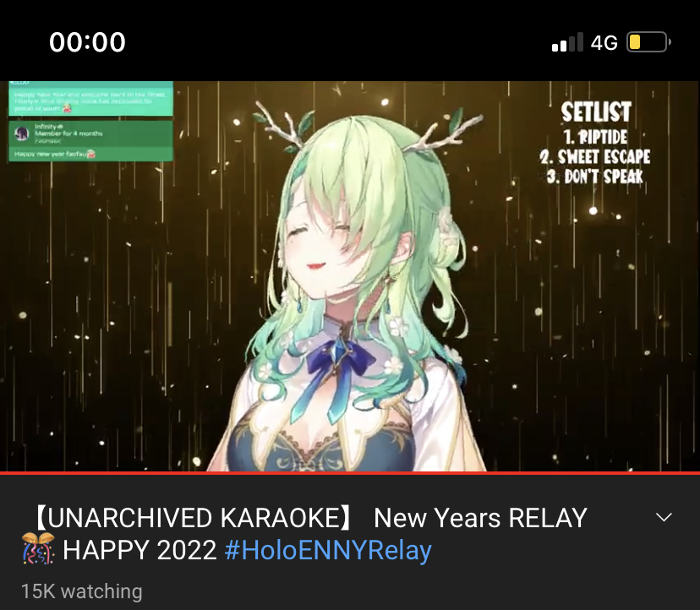Tap the Don't Speak setlist entry
The height and width of the screenshot is (610, 700).
pyautogui.click(x=594, y=177)
